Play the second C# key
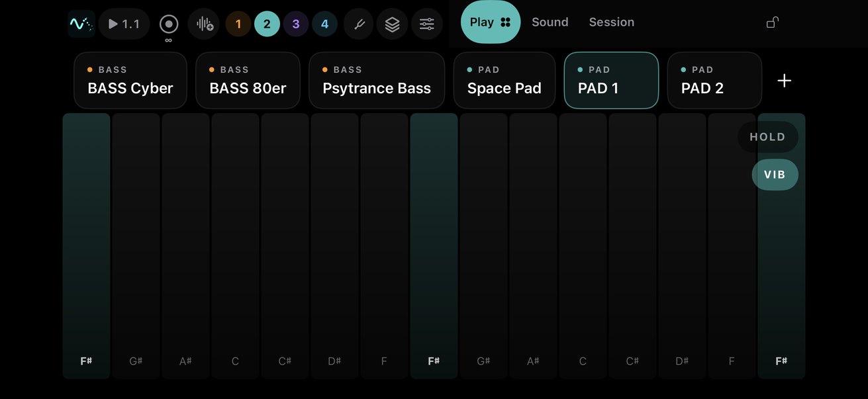Viewport: 868px width, 399px height. pos(632,245)
